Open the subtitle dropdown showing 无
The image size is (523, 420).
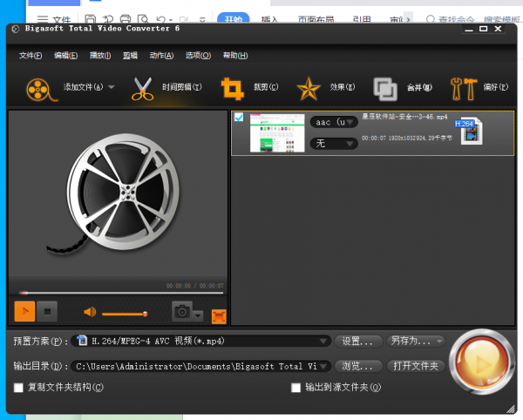[334, 143]
